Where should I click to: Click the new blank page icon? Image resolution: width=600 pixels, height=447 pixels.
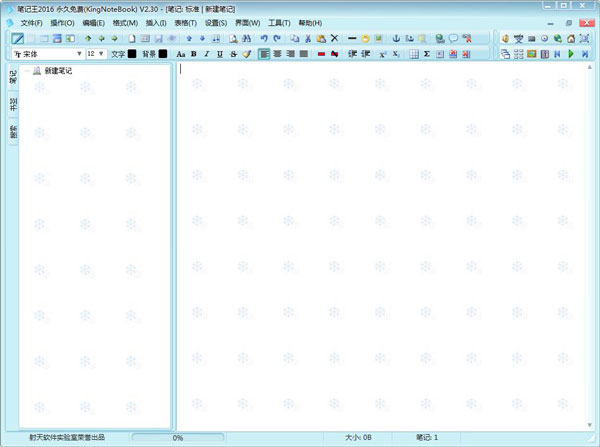(132, 38)
